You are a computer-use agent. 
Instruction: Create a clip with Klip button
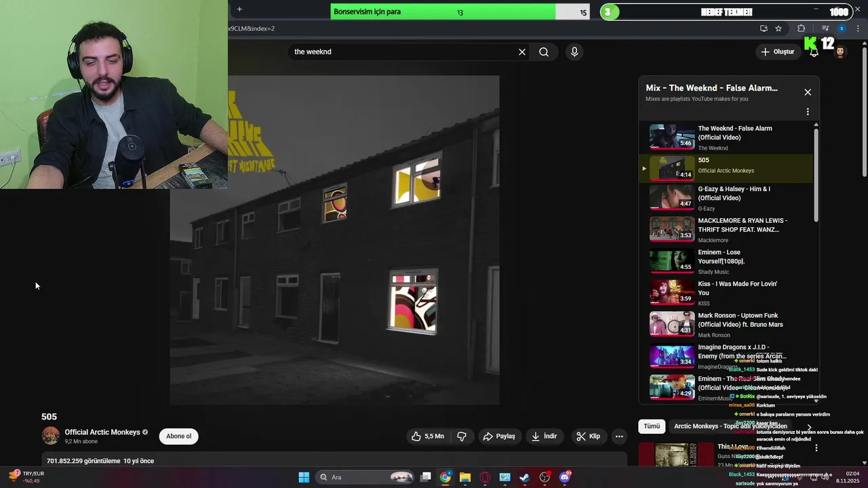[x=588, y=436]
